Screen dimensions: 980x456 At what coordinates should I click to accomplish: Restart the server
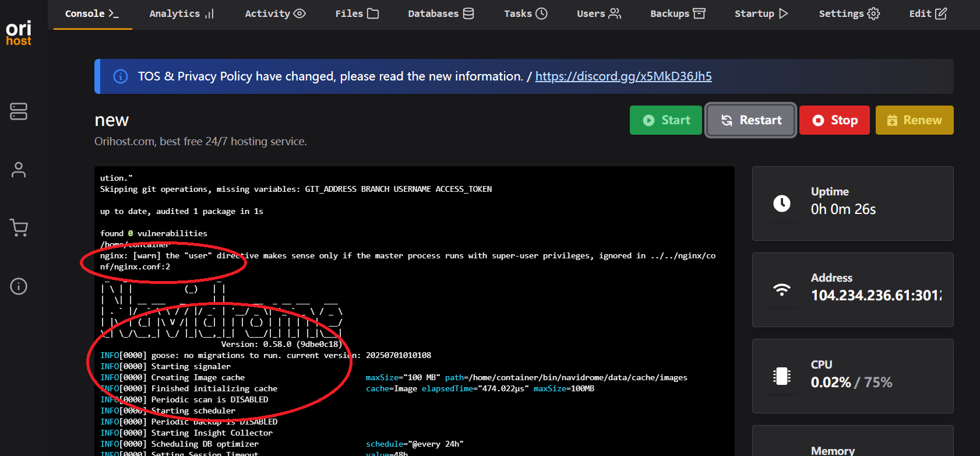click(x=750, y=120)
